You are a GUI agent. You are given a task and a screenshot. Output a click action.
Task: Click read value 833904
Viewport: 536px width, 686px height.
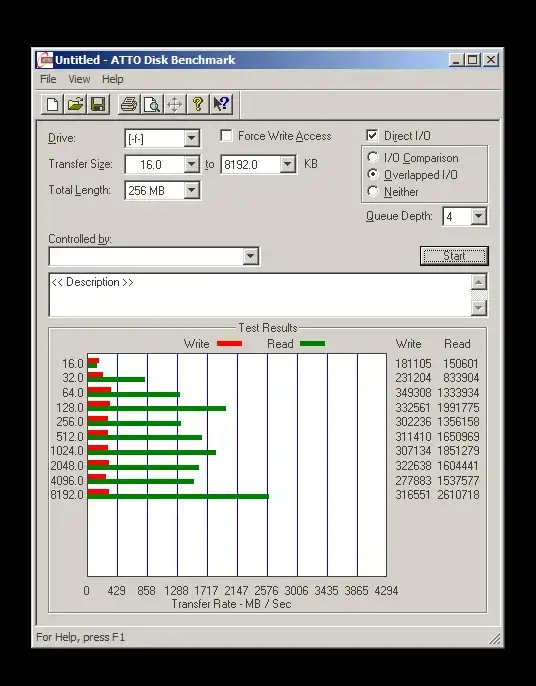(x=461, y=378)
